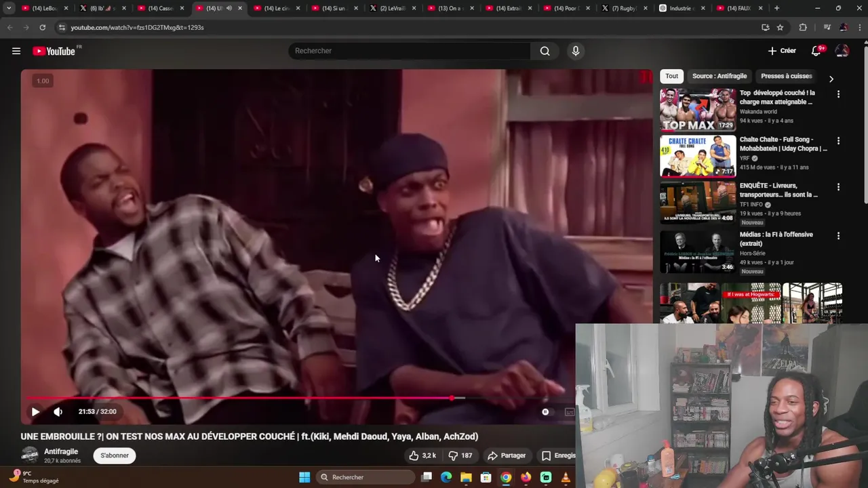
Task: Start voice search with microphone icon
Action: tap(576, 51)
